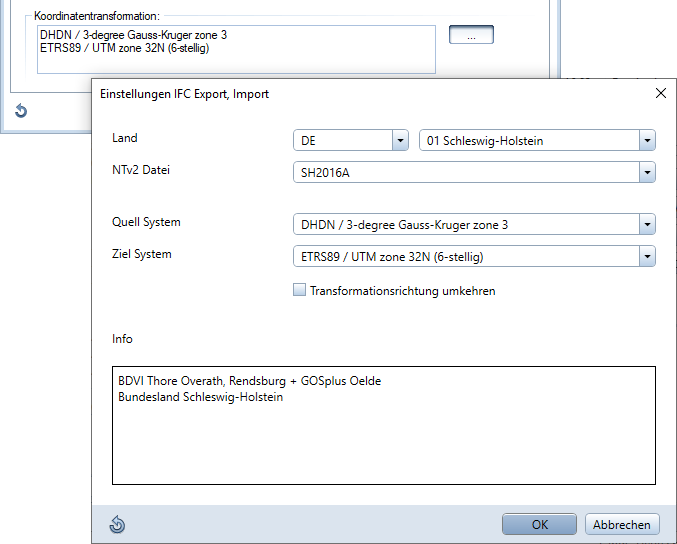Click the dialog title Einstellungen IFC Export, Import
677x544 pixels.
coord(184,94)
